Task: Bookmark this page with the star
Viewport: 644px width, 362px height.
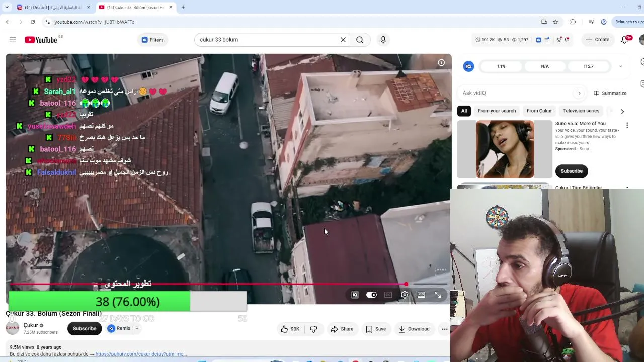Action: click(555, 22)
